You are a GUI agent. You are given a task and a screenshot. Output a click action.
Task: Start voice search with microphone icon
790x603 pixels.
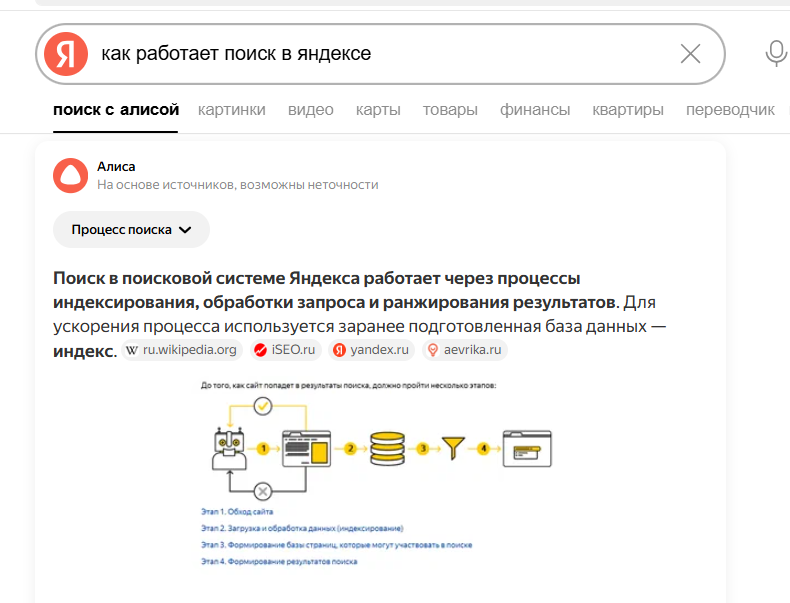(776, 53)
